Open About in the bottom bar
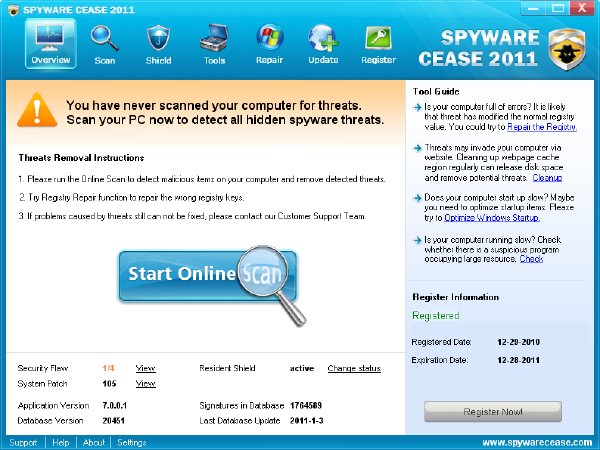Image resolution: width=600 pixels, height=450 pixels. click(x=93, y=442)
